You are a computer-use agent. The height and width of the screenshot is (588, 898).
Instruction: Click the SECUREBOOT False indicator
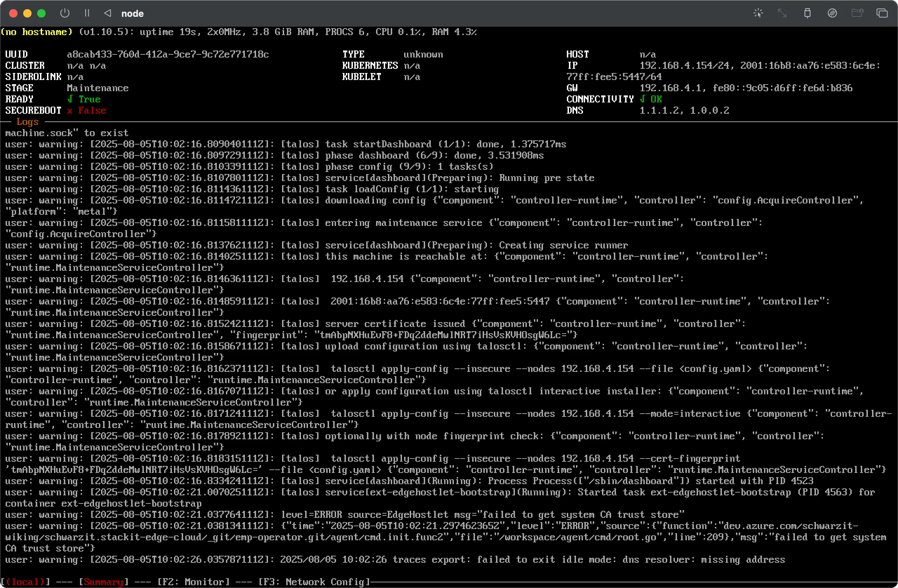coord(87,110)
